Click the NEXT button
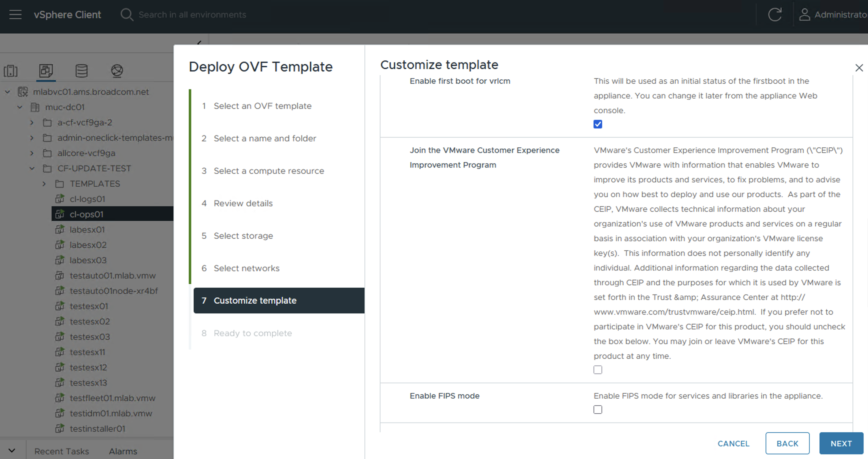The image size is (868, 459). click(841, 443)
